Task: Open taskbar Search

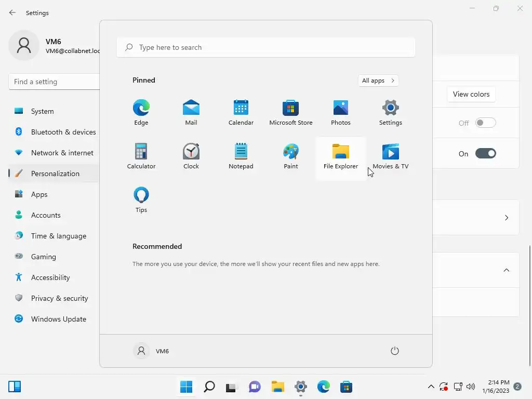Action: 209,387
